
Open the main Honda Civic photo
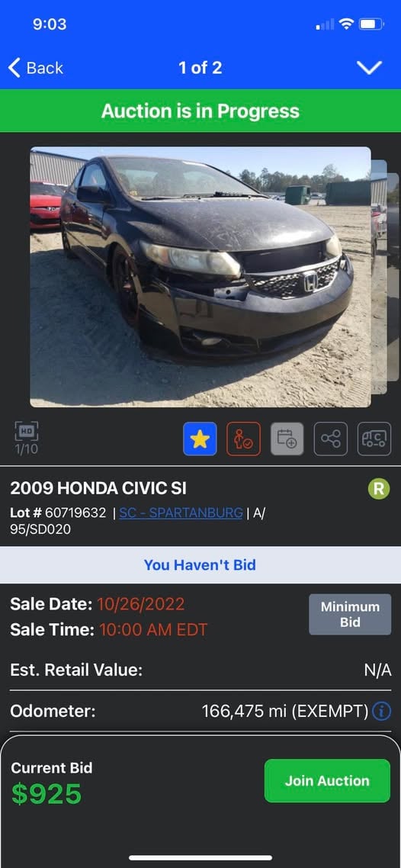(200, 277)
